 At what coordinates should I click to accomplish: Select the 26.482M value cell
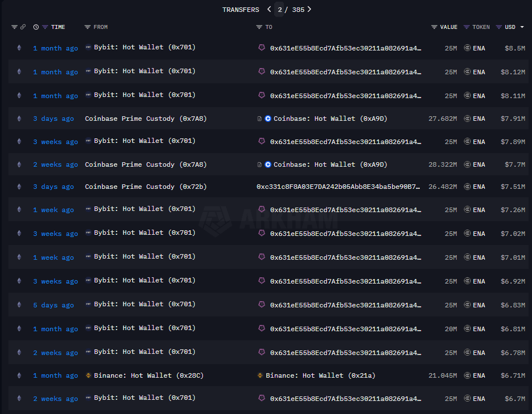point(443,187)
